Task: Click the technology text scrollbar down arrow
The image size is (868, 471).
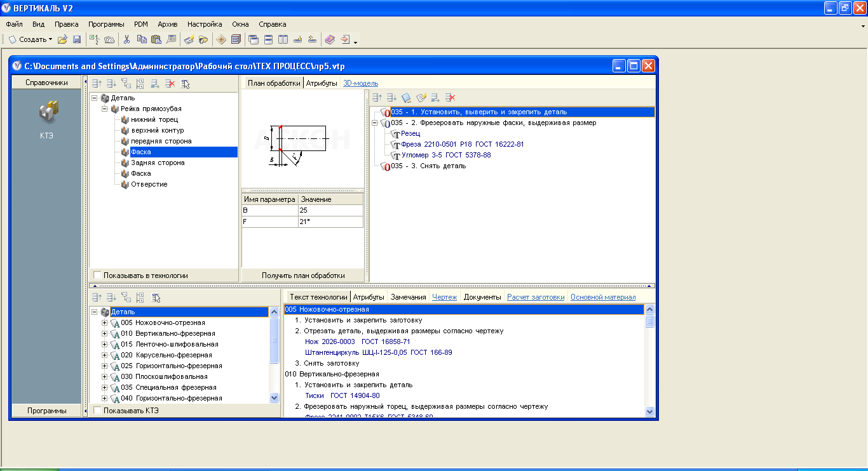Action: coord(649,411)
